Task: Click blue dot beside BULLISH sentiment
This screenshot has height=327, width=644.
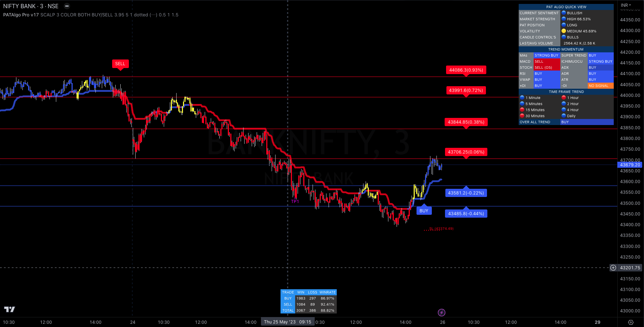Action: (x=564, y=13)
